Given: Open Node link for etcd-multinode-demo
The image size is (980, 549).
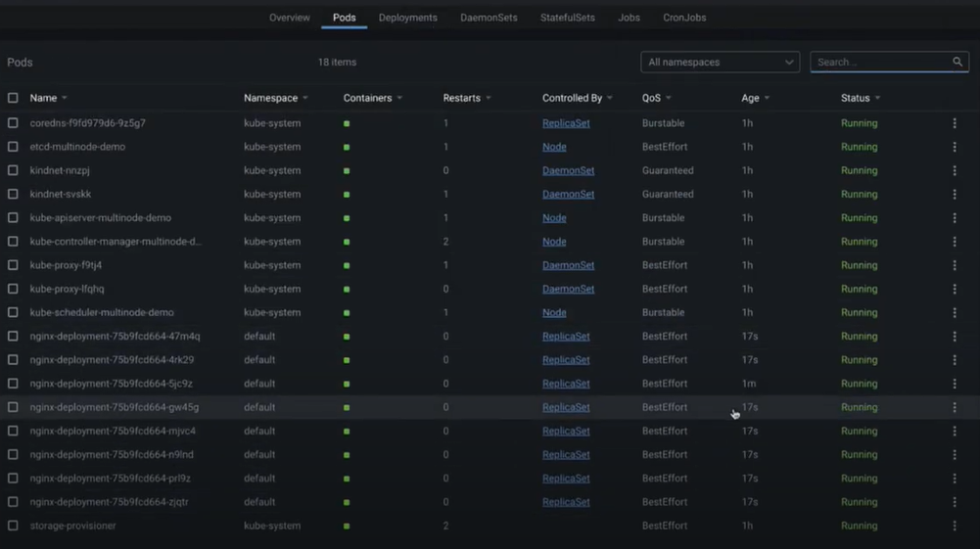Looking at the screenshot, I should point(554,147).
